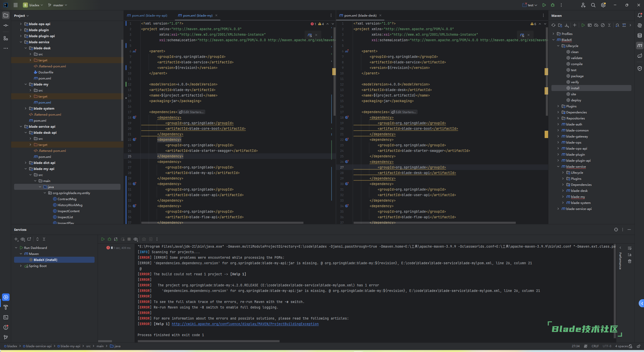The image size is (644, 352).
Task: Click the Debug bug icon in top toolbar
Action: 553,5
